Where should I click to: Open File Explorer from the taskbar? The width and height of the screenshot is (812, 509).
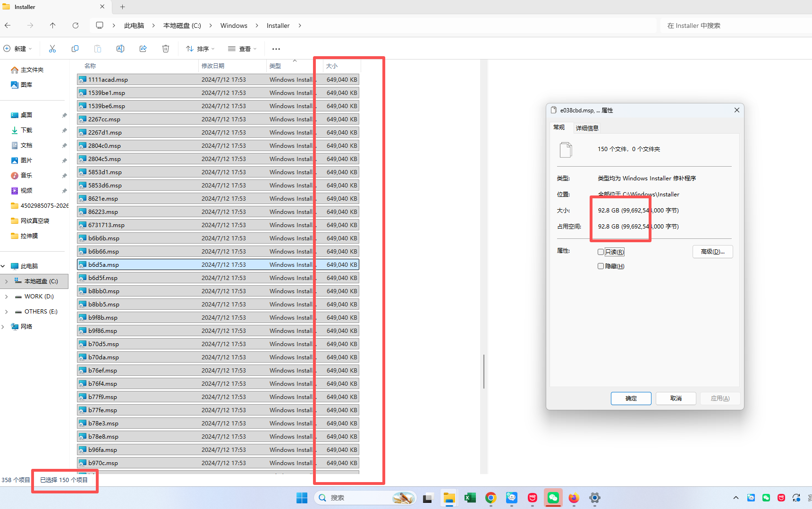(449, 498)
